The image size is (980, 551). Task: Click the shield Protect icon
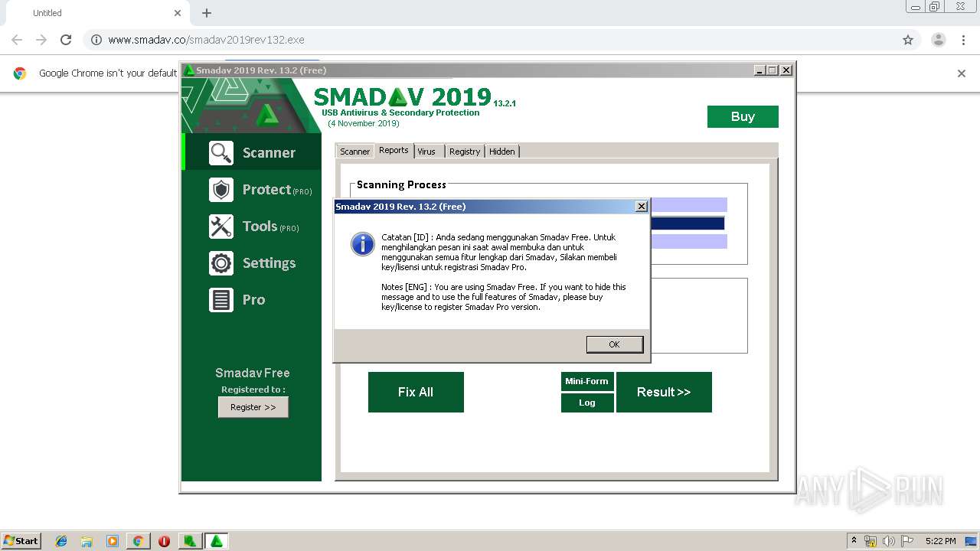pos(221,190)
